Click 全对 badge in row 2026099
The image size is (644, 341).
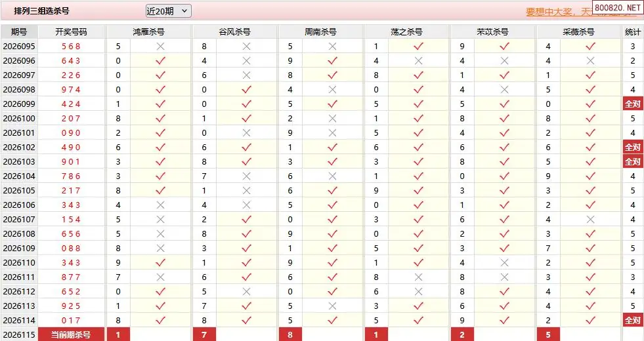(x=632, y=104)
